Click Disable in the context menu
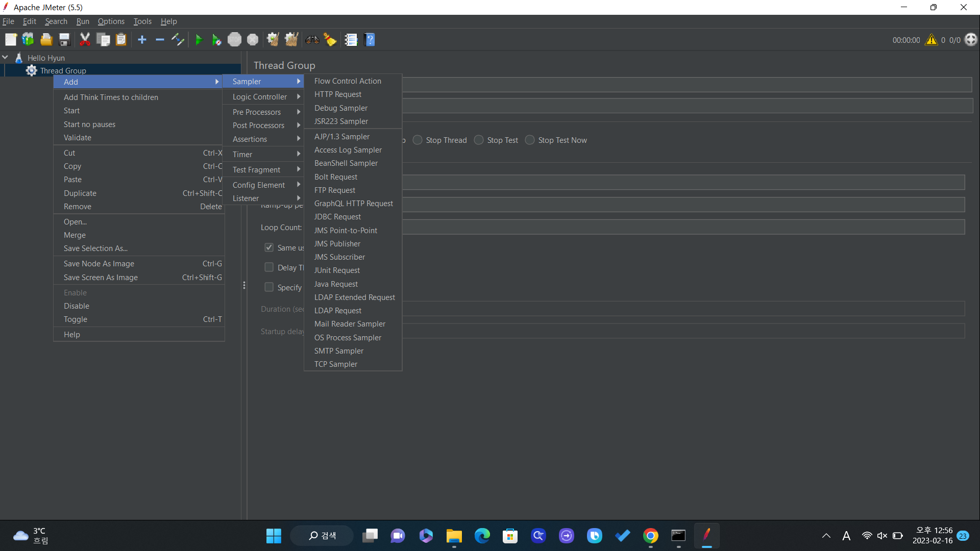Screen dimensions: 980x551 (x=139, y=306)
